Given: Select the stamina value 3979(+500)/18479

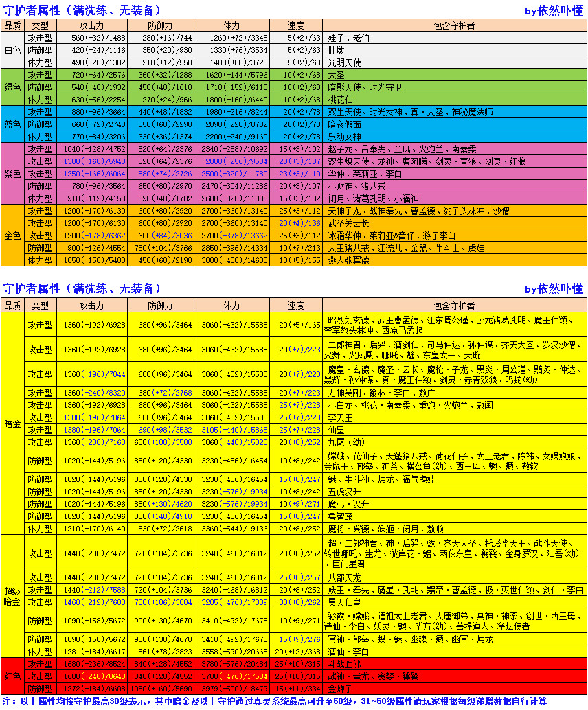Looking at the screenshot, I should [235, 689].
